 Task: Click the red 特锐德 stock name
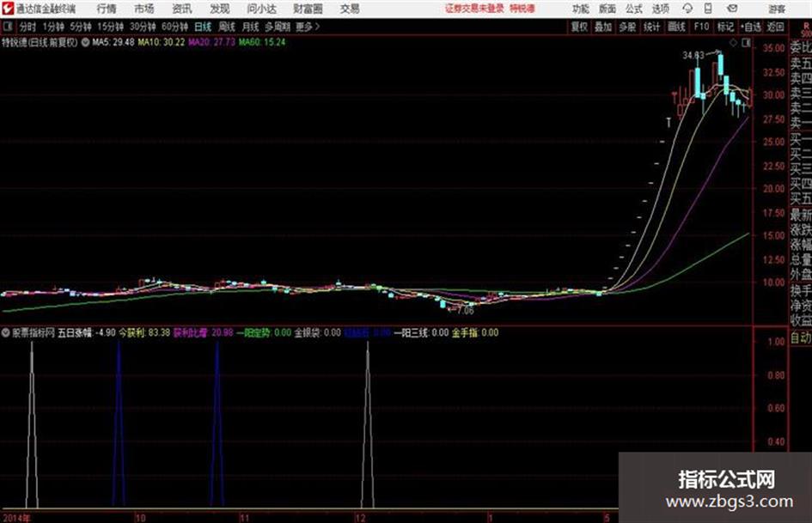[x=522, y=9]
